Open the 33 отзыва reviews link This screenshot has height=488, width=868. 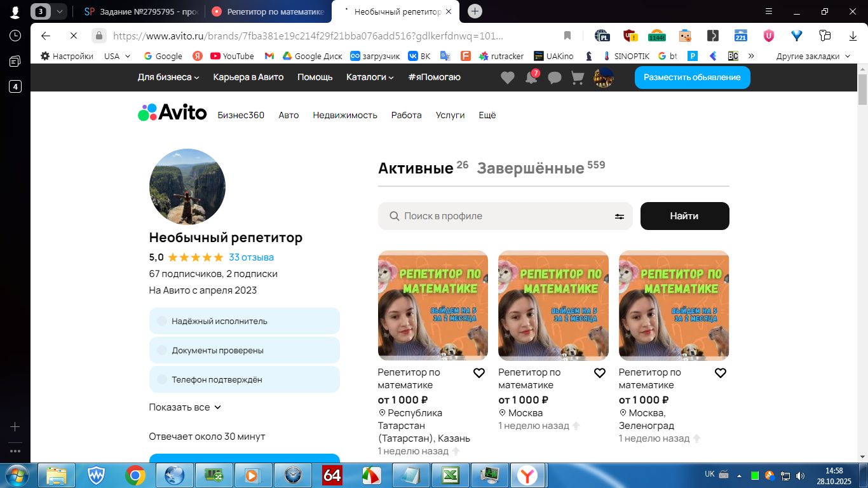[252, 257]
